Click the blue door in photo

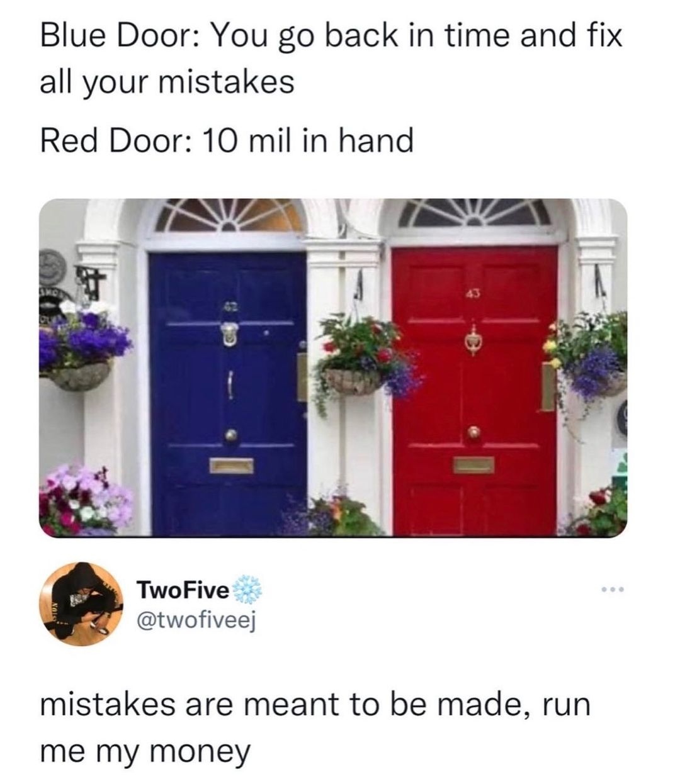point(228,391)
